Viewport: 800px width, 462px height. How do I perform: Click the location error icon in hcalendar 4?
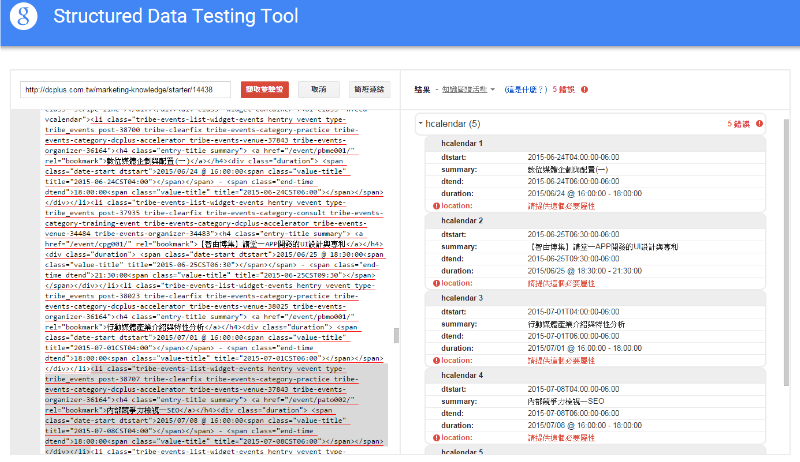(436, 439)
